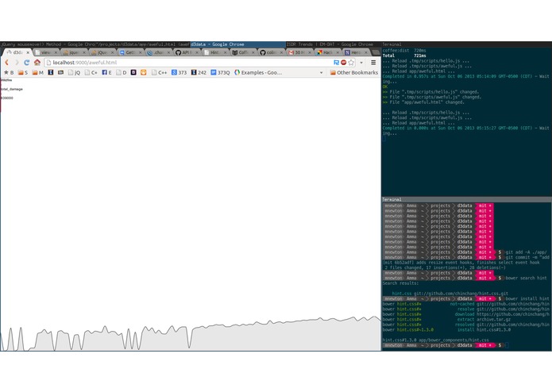The width and height of the screenshot is (552, 392).
Task: Click '2 files changed, 17 insertions' commit line
Action: 445,268
